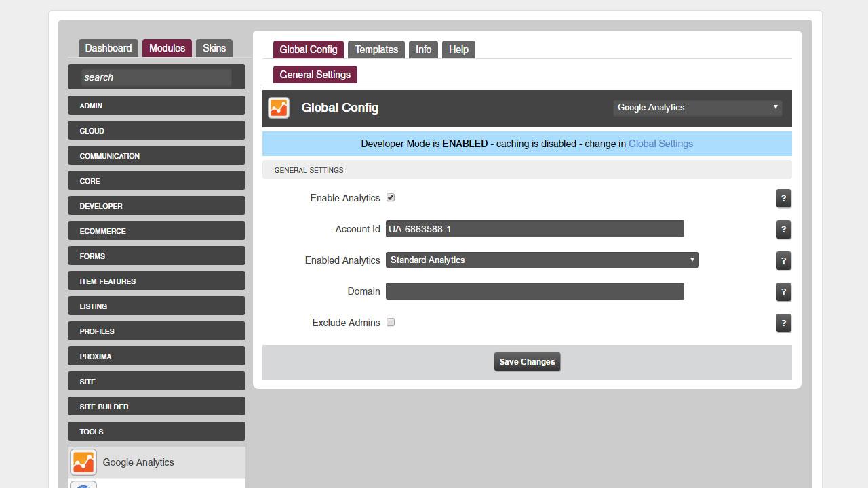Open help for Account Id field
868x488 pixels.
click(783, 229)
